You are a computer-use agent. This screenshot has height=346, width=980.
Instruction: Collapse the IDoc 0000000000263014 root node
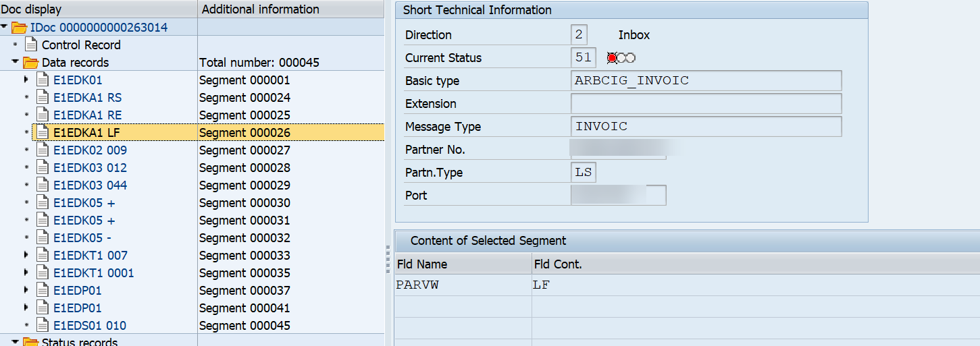(x=5, y=28)
